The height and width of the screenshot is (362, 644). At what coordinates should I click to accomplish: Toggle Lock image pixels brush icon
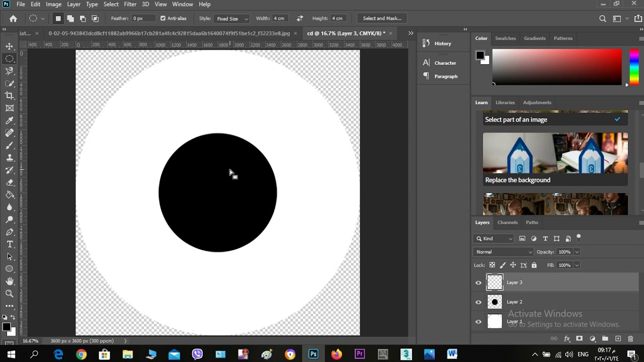click(x=503, y=265)
